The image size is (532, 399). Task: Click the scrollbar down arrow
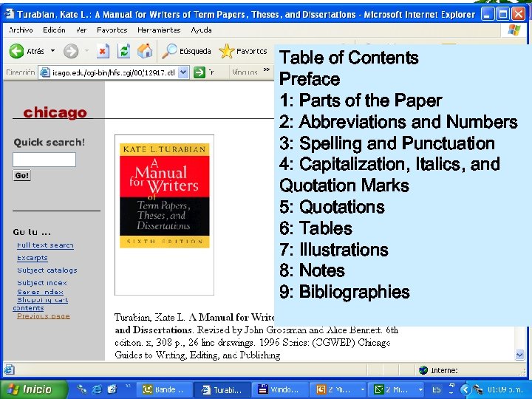point(519,355)
